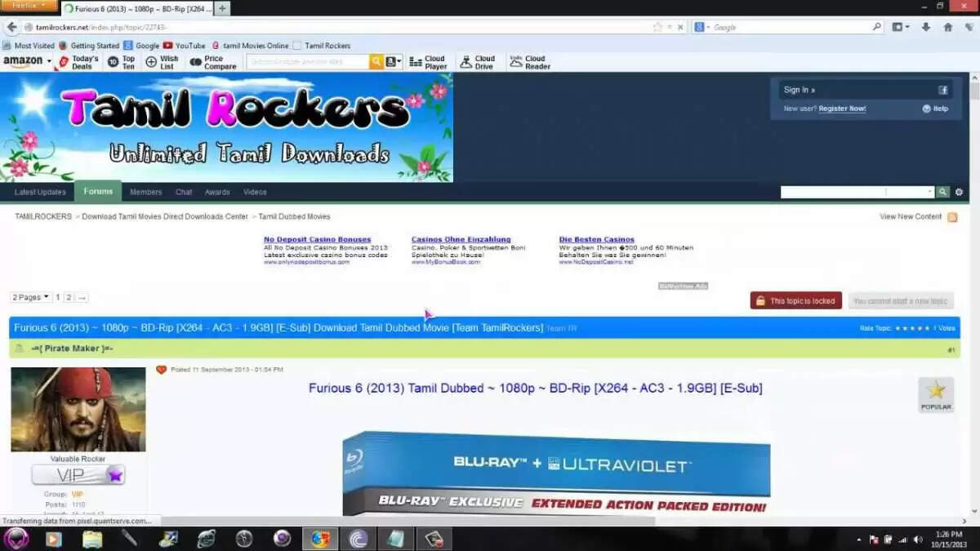Switch to the Forums tab

coord(98,191)
